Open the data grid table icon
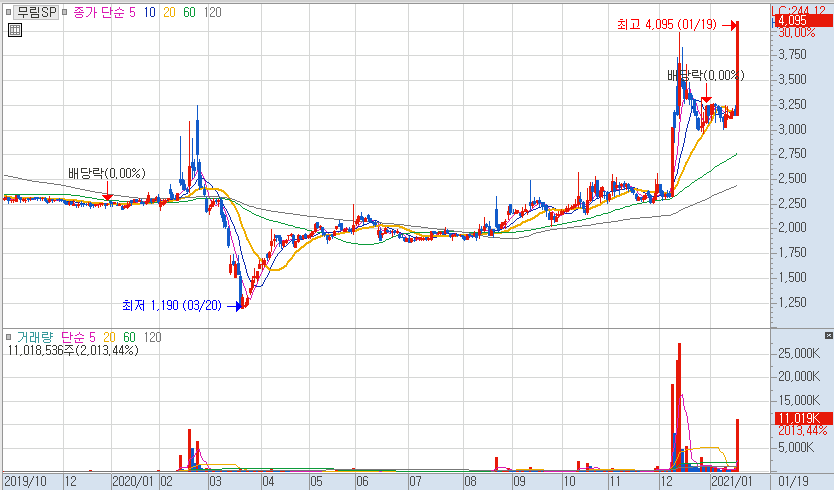This screenshot has height=490, width=834. point(15,30)
